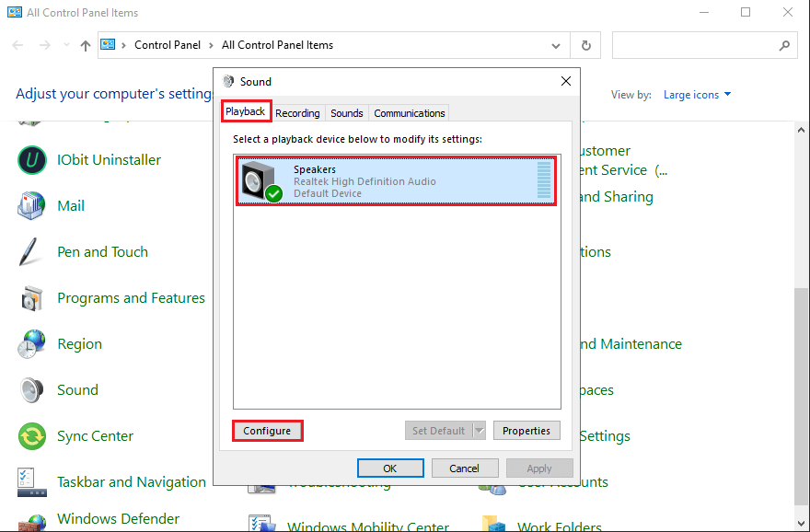Click the Control Panel search field
Viewport: 810px width, 532px height.
[695, 45]
